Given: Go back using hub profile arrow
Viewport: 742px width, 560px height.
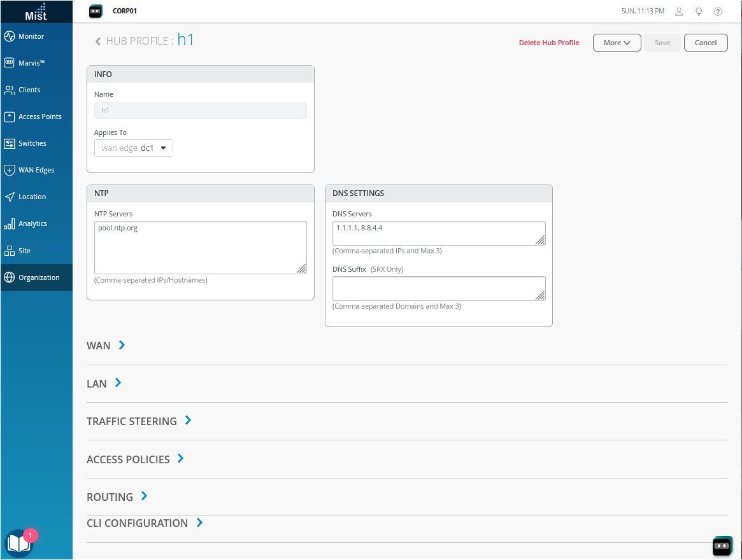Looking at the screenshot, I should (98, 42).
